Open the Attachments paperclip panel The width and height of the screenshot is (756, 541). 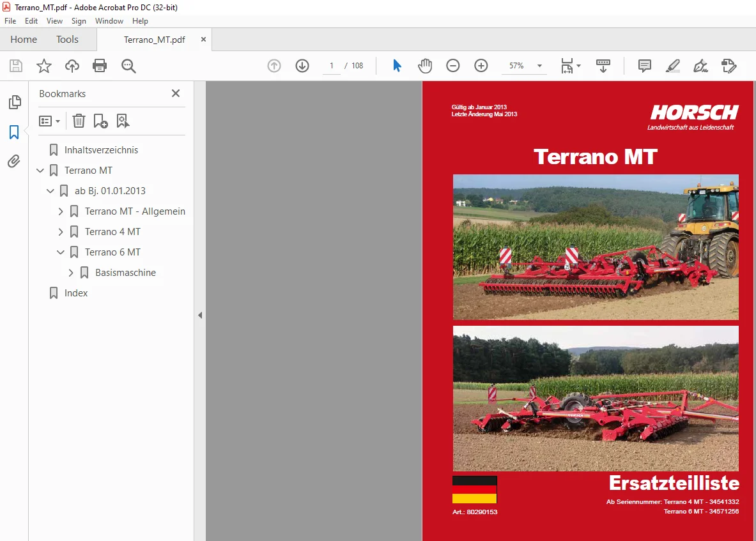coord(14,161)
